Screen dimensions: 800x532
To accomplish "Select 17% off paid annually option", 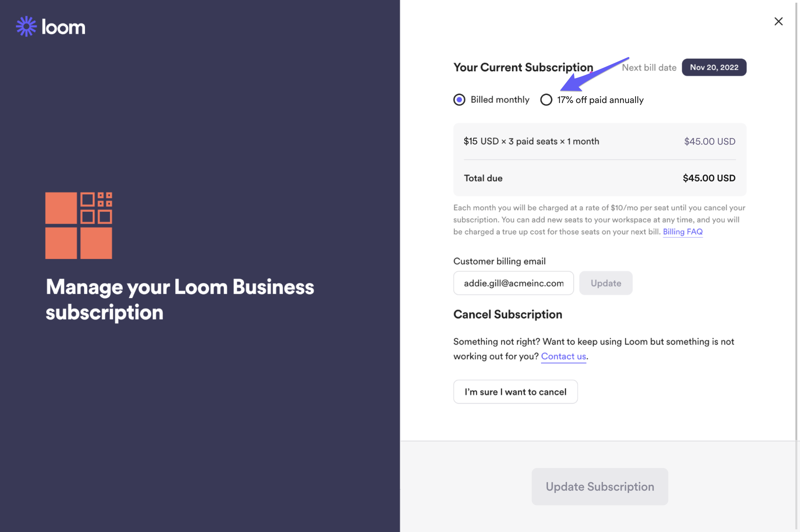I will tap(546, 100).
